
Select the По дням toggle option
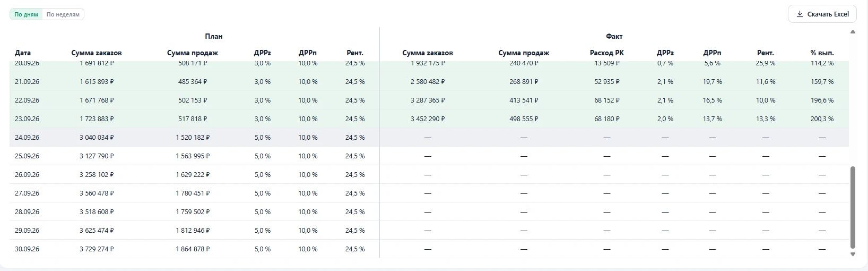[26, 14]
